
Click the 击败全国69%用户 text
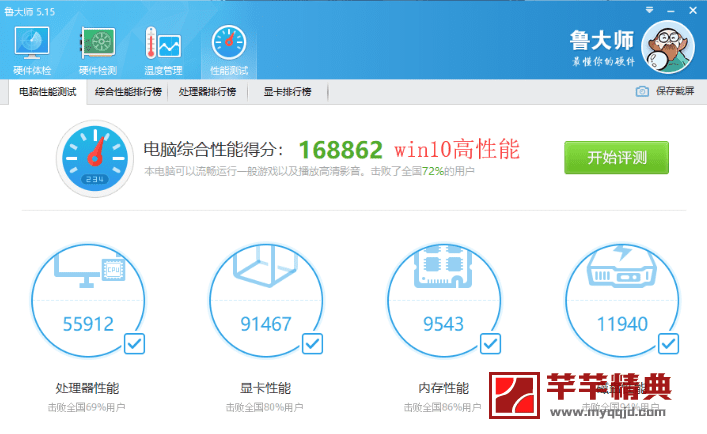[87, 407]
